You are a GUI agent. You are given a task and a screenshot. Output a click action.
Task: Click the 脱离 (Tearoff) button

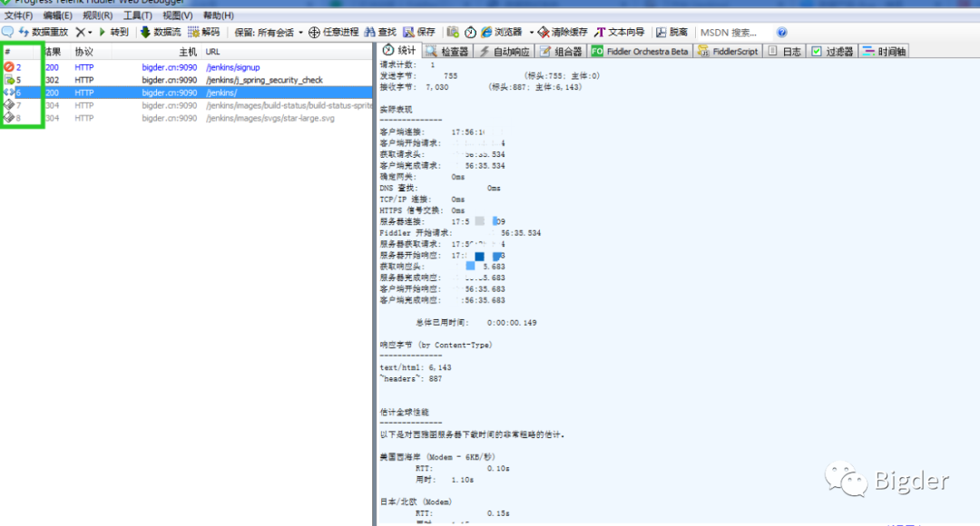671,32
